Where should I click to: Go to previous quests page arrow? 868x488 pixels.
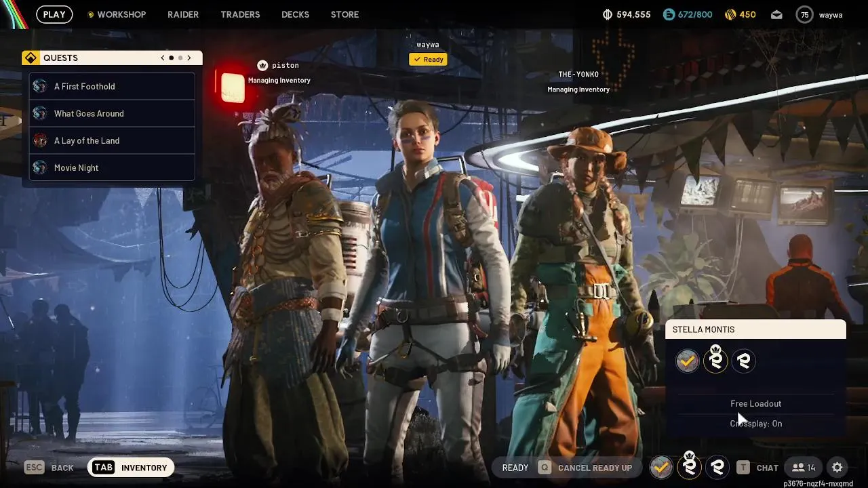(163, 58)
